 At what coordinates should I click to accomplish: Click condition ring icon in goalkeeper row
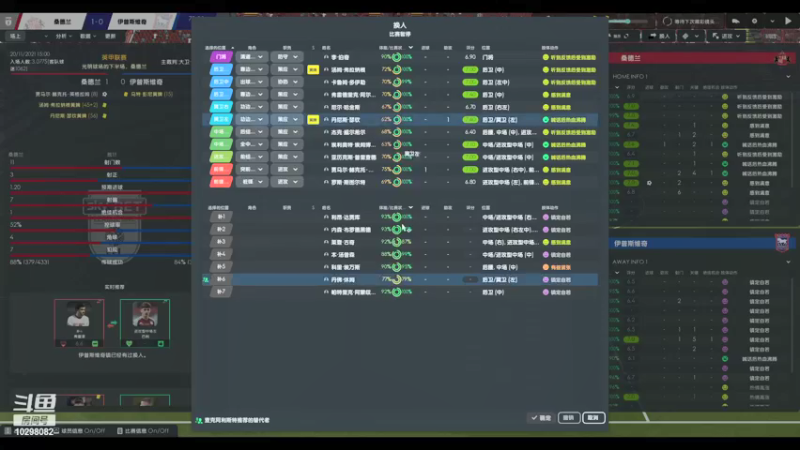point(396,57)
